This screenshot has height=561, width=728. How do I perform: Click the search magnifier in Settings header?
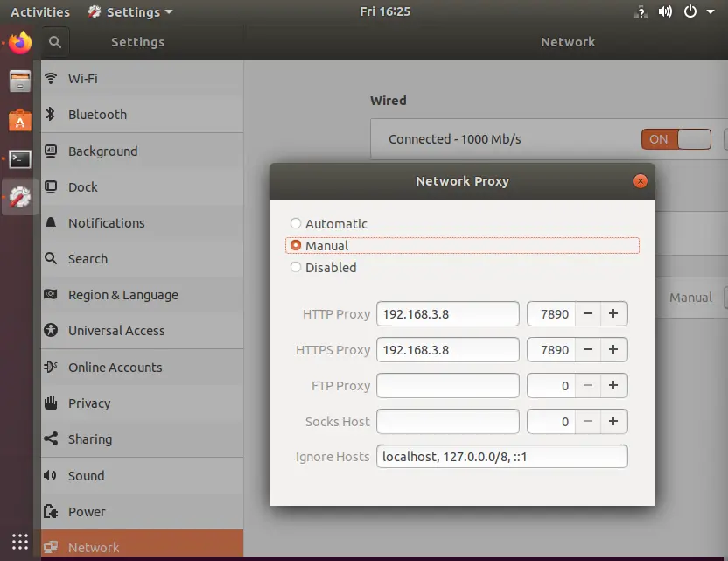(x=55, y=41)
